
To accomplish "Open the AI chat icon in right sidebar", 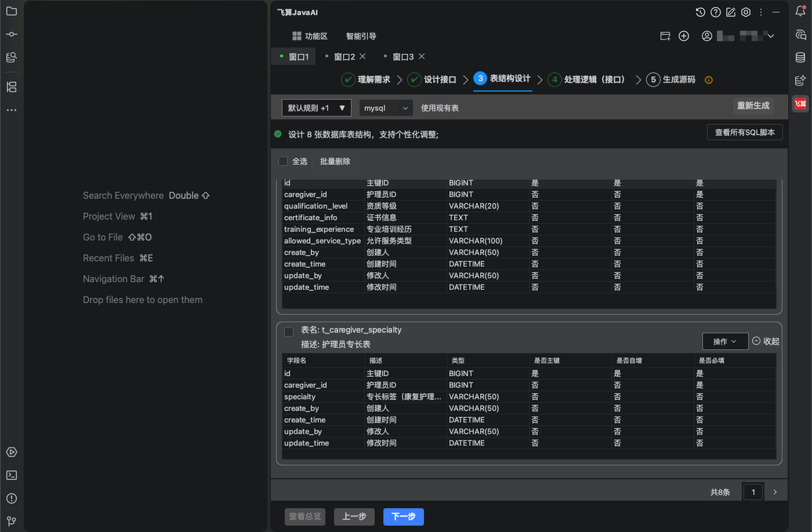I will (x=801, y=34).
